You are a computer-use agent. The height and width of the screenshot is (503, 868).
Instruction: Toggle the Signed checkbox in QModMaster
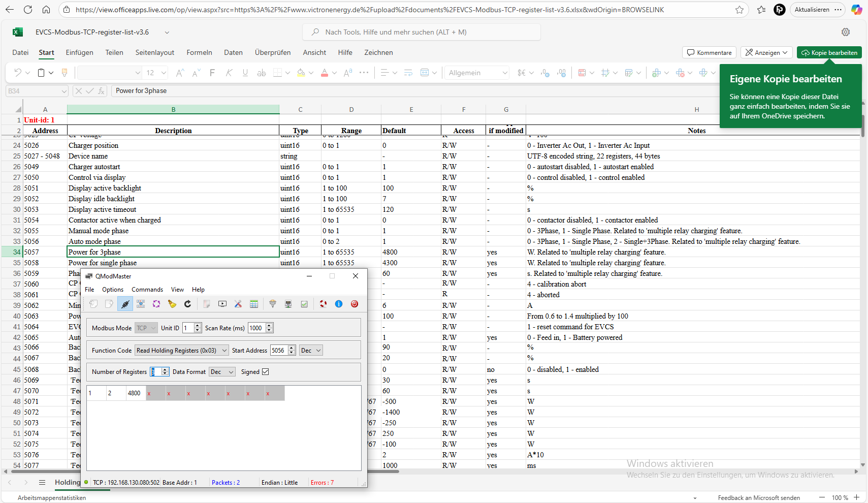[265, 372]
